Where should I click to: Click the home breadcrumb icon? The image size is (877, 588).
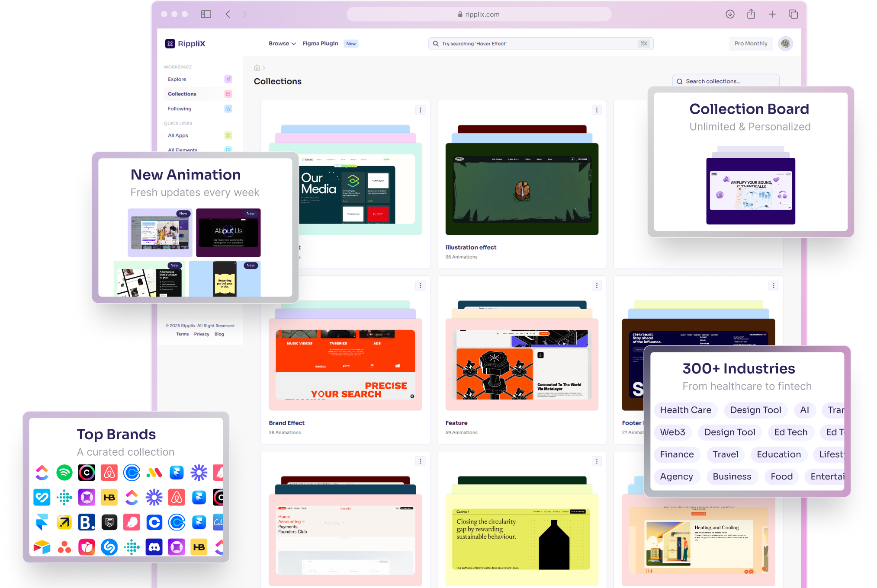(x=257, y=68)
